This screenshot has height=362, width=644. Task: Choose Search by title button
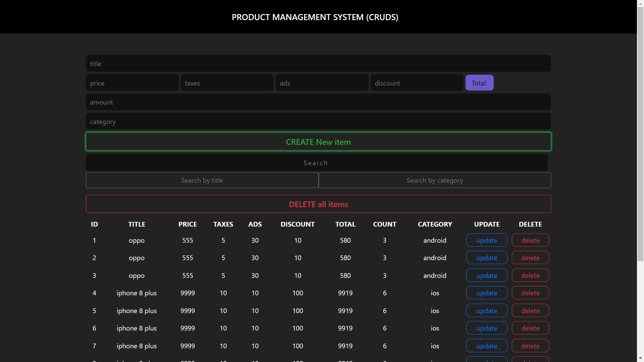coord(202,180)
